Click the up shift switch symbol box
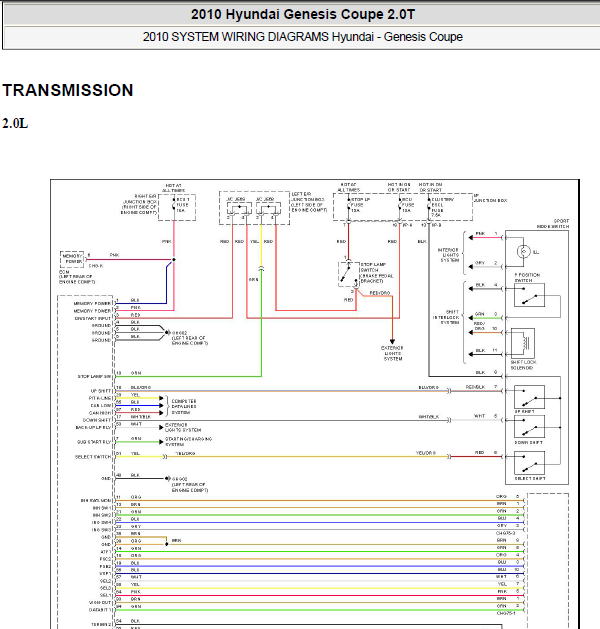Screen dimensions: 600x629 coord(529,397)
